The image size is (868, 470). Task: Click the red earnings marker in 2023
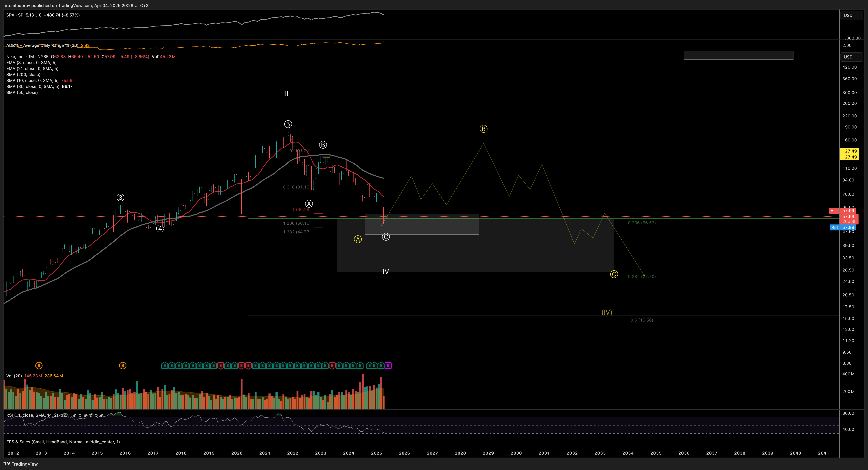[x=332, y=365]
